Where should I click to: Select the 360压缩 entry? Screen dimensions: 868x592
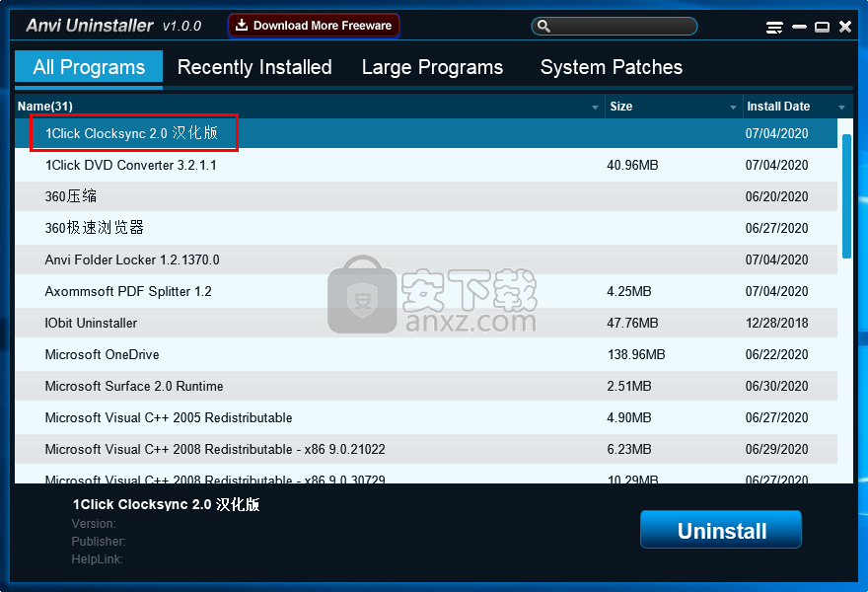(426, 196)
